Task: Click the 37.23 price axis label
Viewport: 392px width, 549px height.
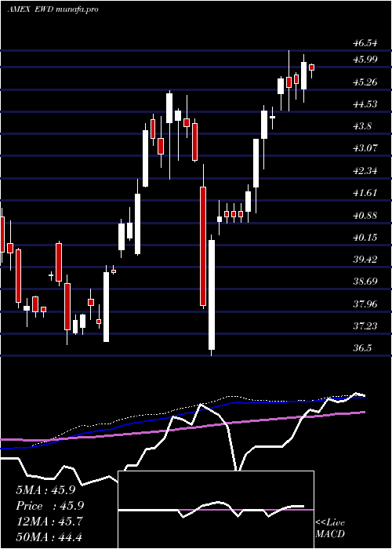Action: (365, 326)
